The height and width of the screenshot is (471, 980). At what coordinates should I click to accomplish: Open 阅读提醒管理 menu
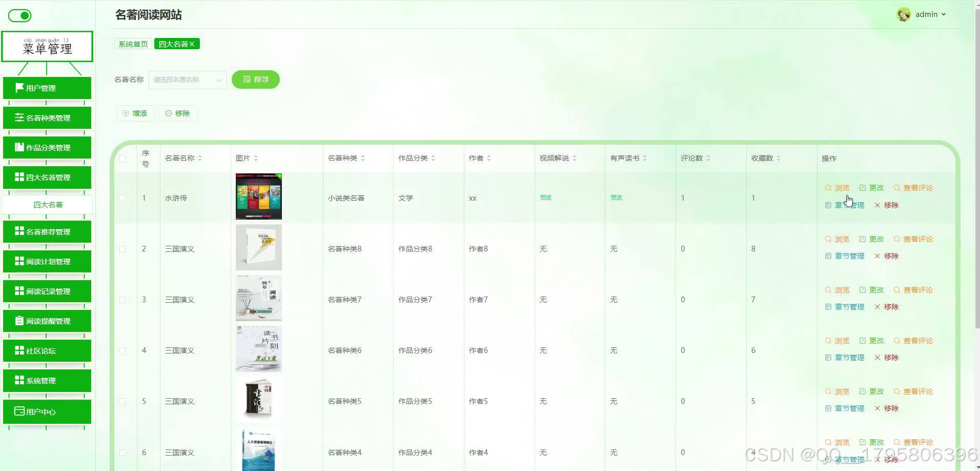47,321
